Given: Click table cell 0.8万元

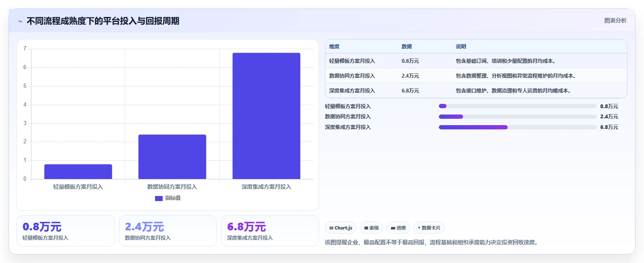Looking at the screenshot, I should click(410, 61).
